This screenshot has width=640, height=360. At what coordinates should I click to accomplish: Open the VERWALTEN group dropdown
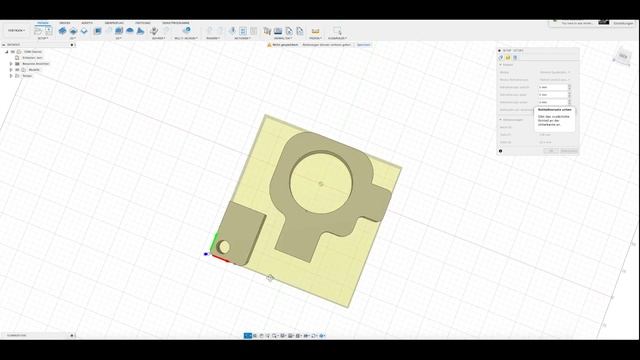283,38
